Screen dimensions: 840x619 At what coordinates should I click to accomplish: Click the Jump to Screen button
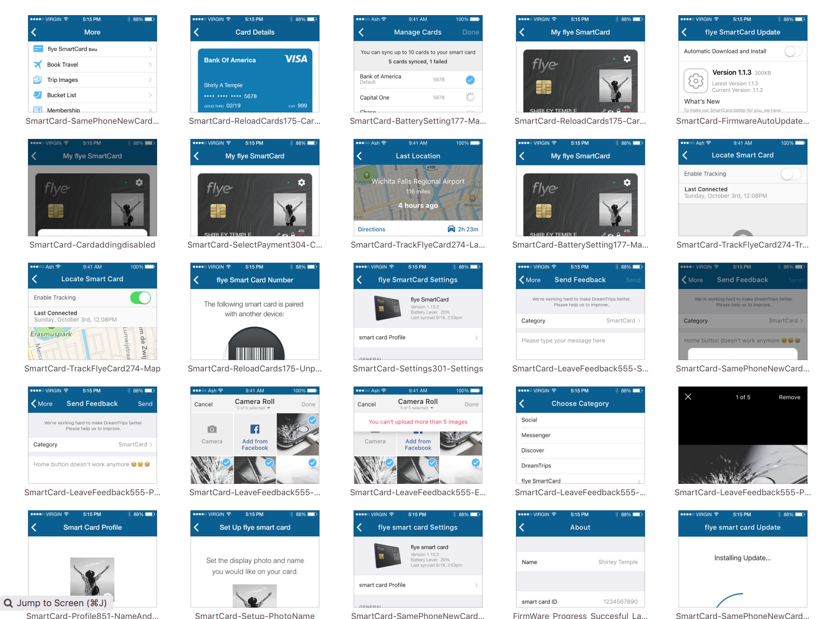tap(56, 603)
